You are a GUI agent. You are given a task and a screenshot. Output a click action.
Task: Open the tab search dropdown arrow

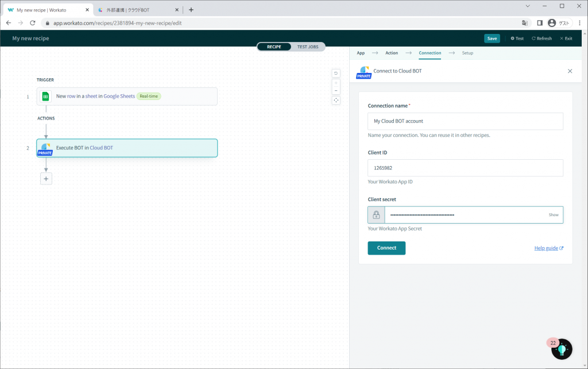click(528, 6)
